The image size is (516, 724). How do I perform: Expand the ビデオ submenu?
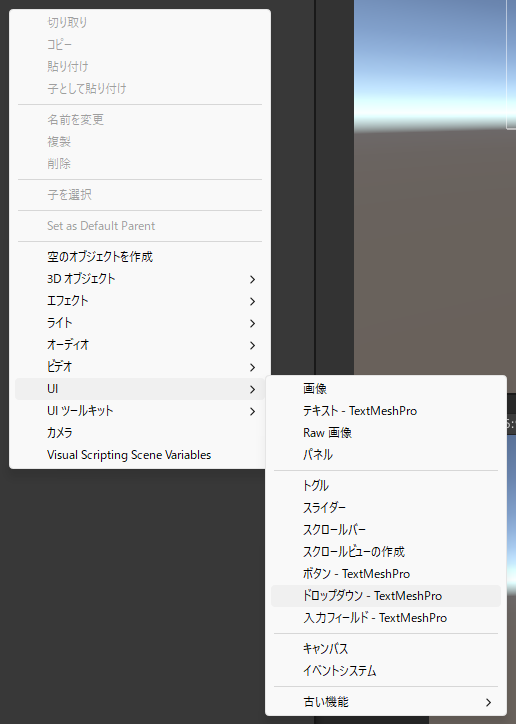click(x=140, y=367)
